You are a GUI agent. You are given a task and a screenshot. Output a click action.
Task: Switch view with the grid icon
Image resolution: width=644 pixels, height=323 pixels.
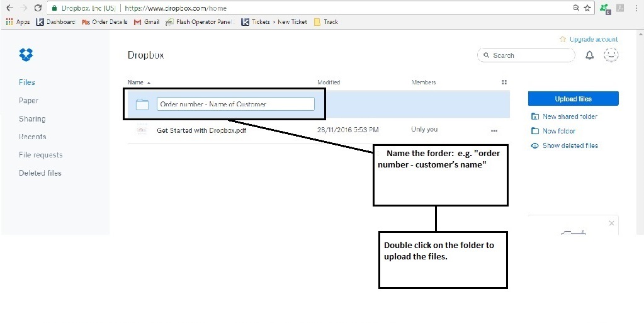point(504,82)
